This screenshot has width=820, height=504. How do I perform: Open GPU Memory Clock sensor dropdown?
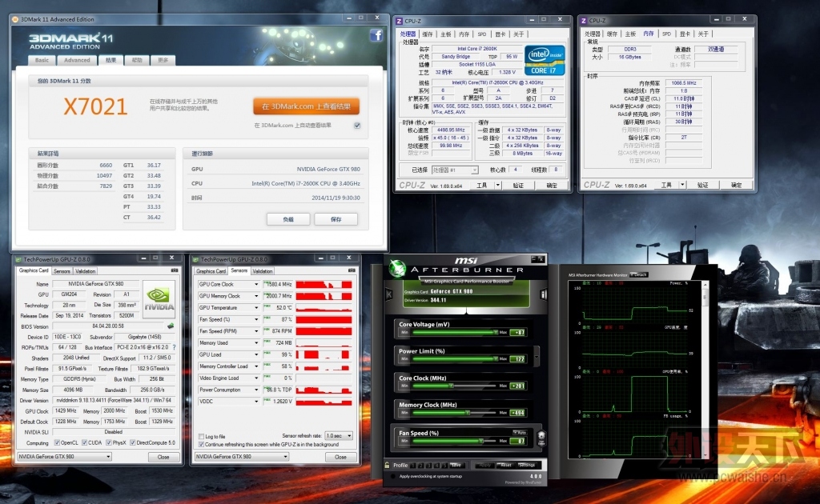[256, 296]
